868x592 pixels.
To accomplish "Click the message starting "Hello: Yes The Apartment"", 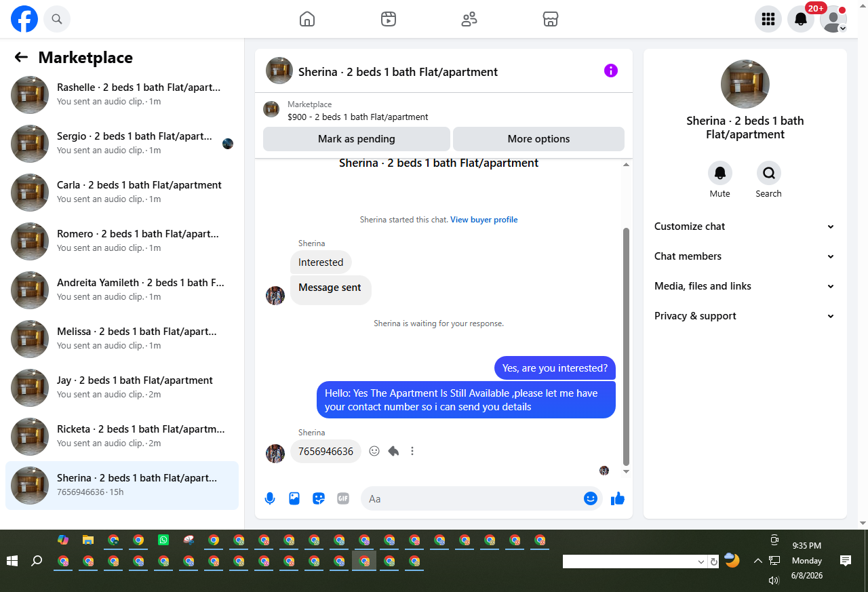I will [x=466, y=400].
